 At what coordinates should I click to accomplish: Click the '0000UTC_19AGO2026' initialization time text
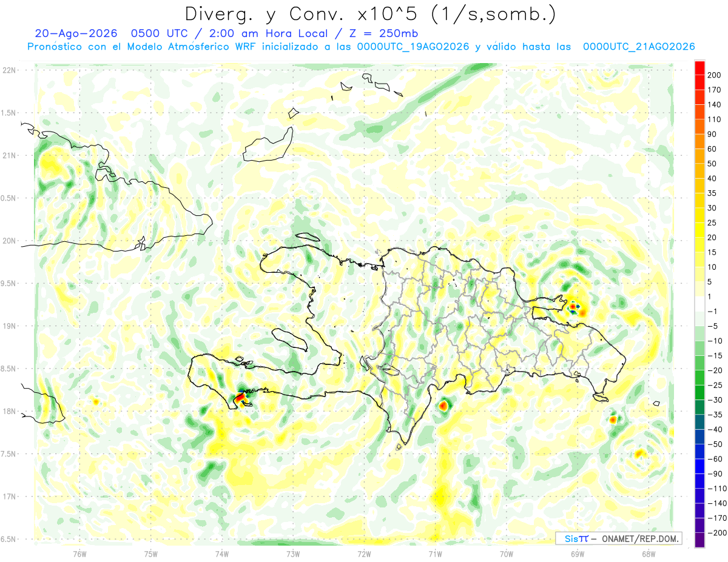[413, 47]
